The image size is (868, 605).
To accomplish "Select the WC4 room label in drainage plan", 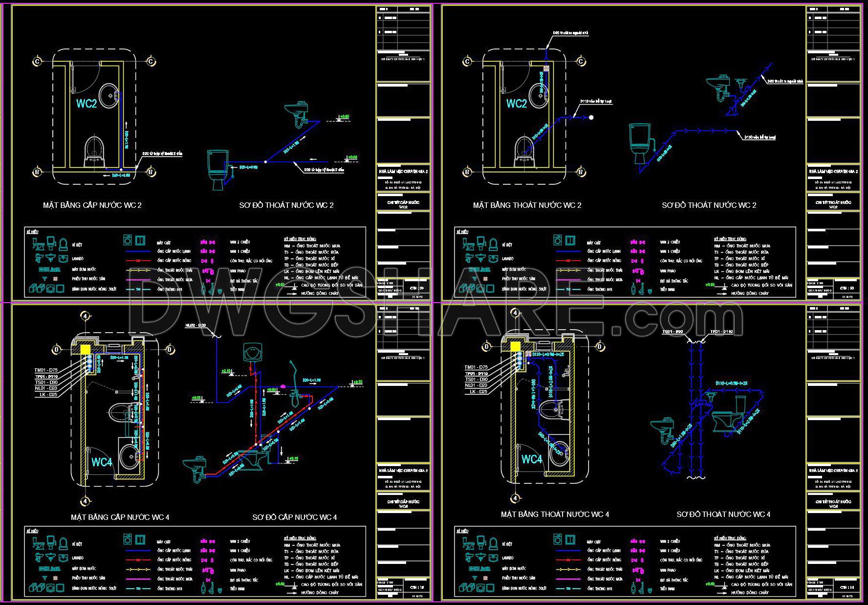I will (x=532, y=459).
